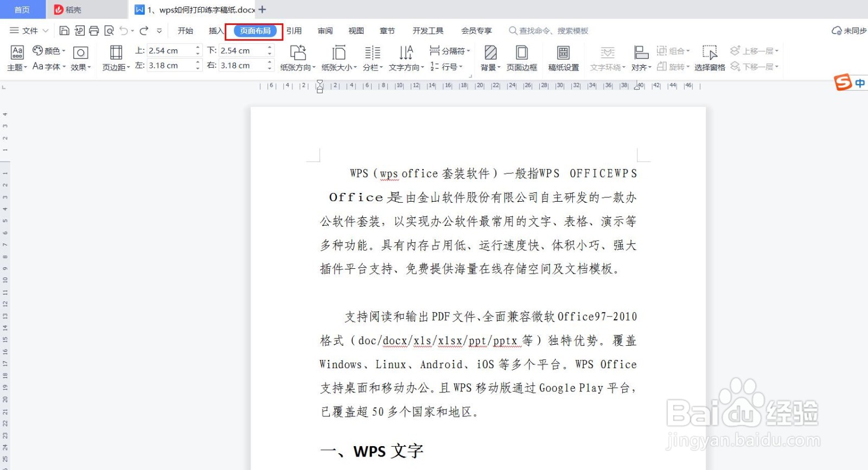
Task: Click the first-line indent marker on ruler
Action: click(320, 82)
